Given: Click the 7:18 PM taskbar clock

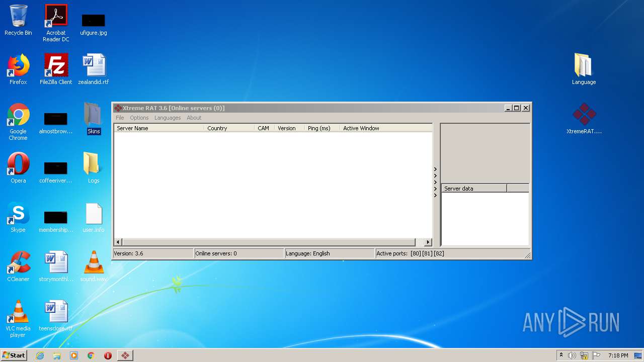Looking at the screenshot, I should tap(618, 355).
